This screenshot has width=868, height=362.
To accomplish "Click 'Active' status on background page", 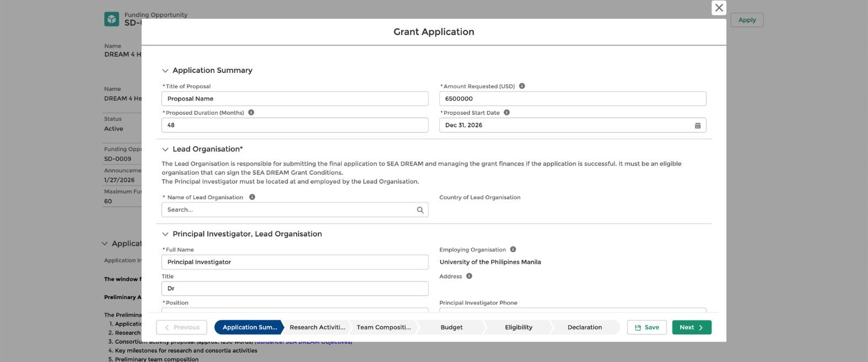I will click(114, 129).
